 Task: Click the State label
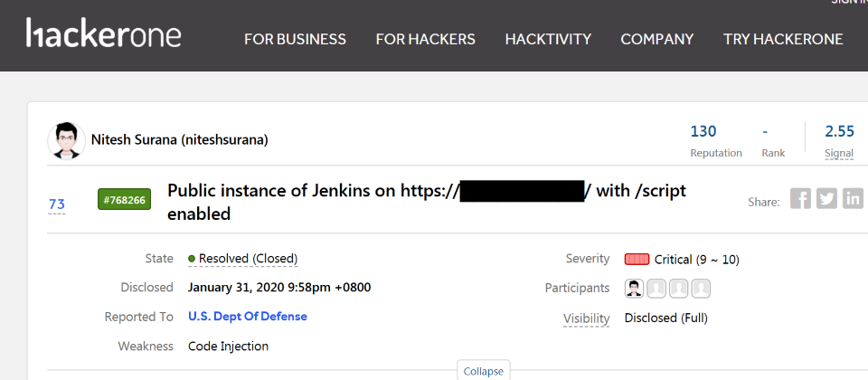pos(159,259)
